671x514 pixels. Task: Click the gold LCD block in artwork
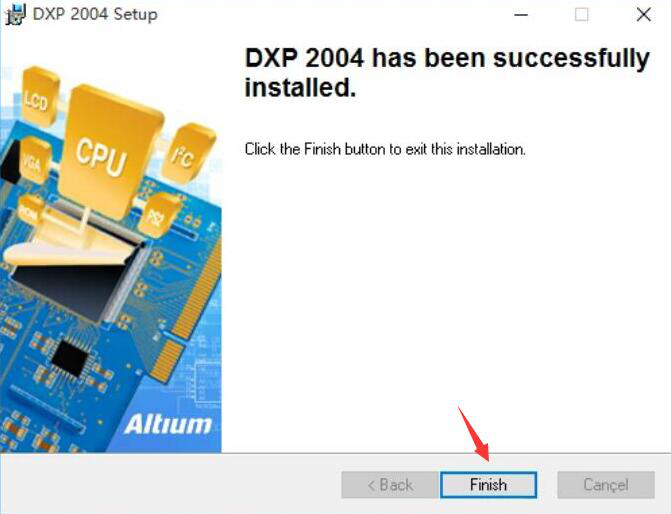pyautogui.click(x=39, y=96)
